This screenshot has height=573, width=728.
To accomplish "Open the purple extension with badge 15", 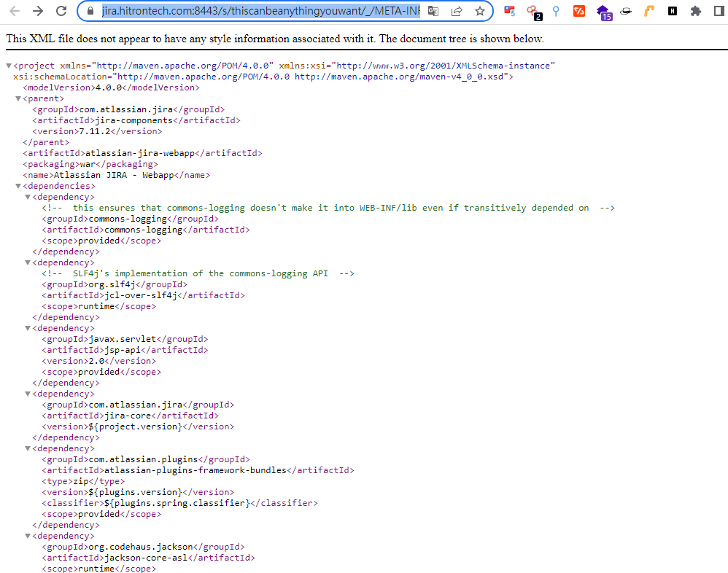I will 604,12.
